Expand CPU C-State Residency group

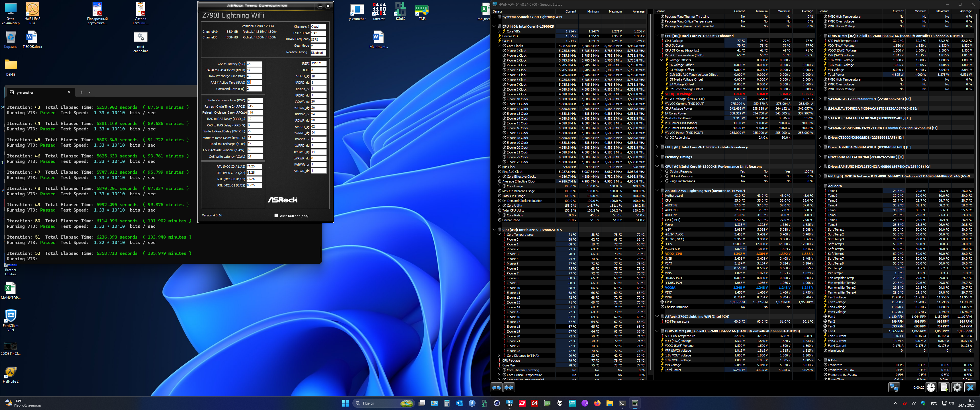[x=657, y=147]
